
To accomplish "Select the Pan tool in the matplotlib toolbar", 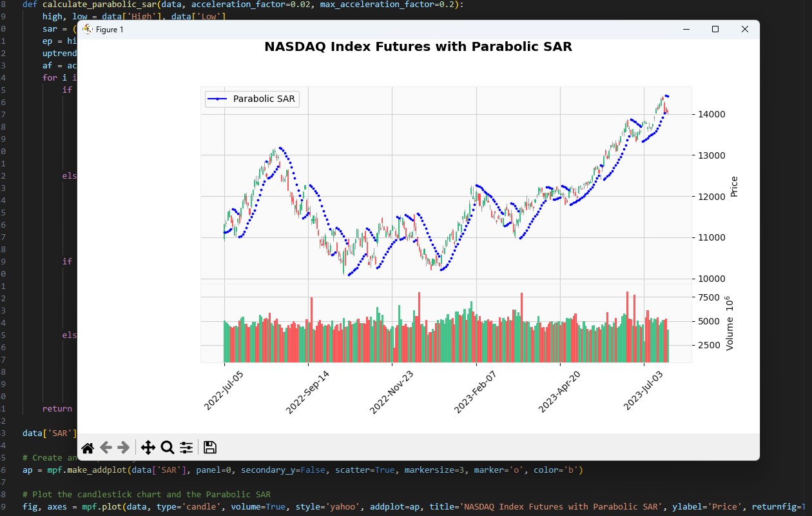I will [x=148, y=448].
